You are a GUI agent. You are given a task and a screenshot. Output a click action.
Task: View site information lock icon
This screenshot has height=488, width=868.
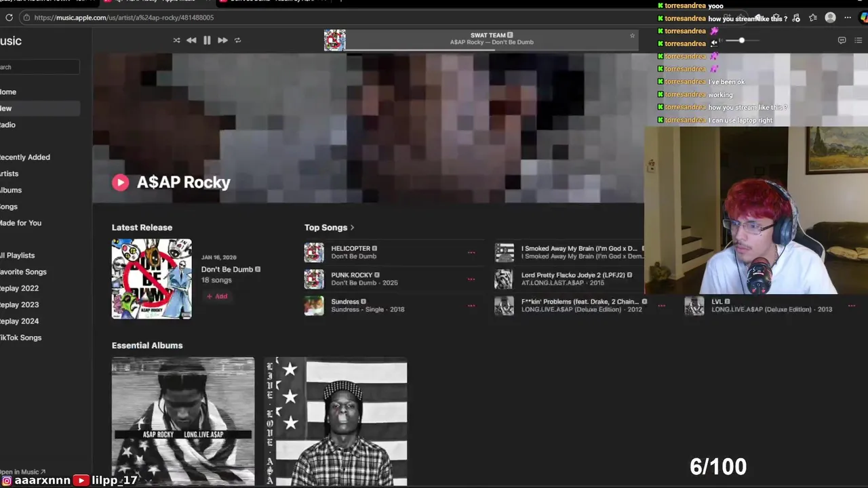click(26, 18)
